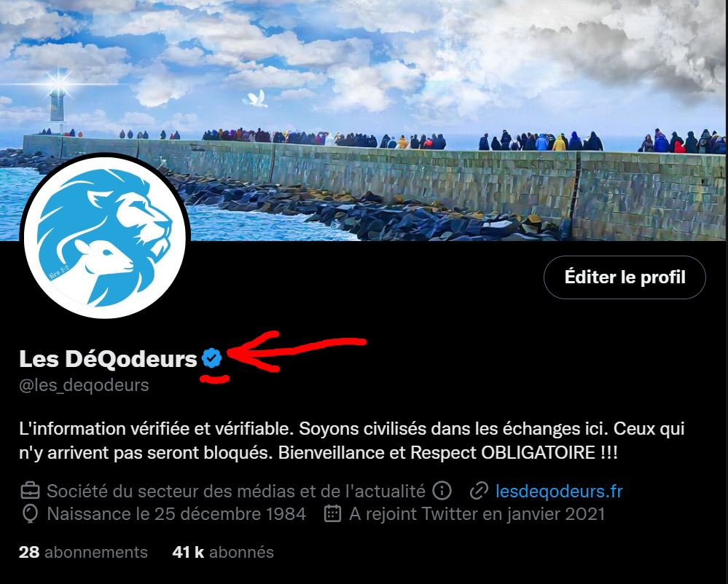This screenshot has width=728, height=584.
Task: Click the Les DéQodeurs display name
Action: [108, 358]
